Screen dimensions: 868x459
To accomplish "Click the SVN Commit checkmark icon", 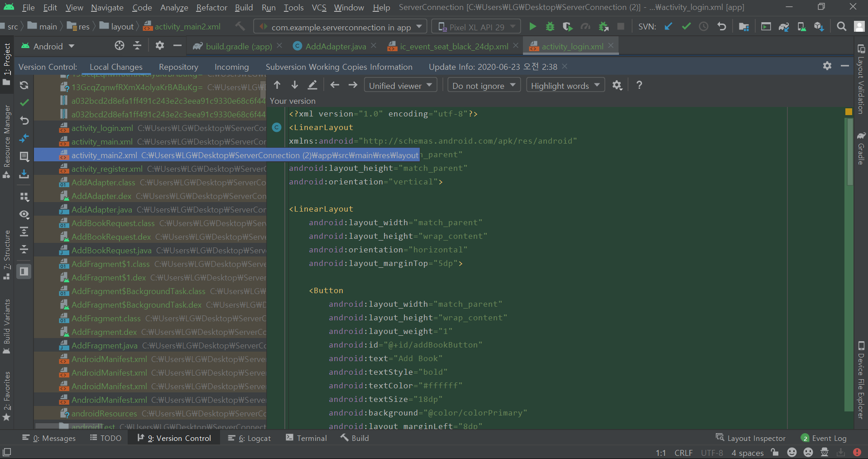I will tap(686, 27).
